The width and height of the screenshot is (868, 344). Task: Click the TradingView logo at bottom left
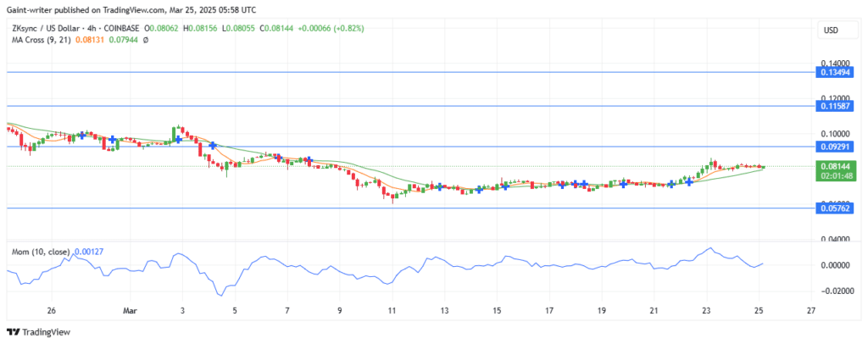click(38, 332)
